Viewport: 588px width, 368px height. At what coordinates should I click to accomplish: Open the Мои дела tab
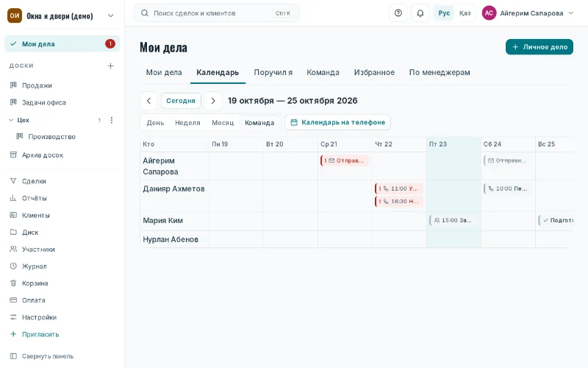coord(164,72)
